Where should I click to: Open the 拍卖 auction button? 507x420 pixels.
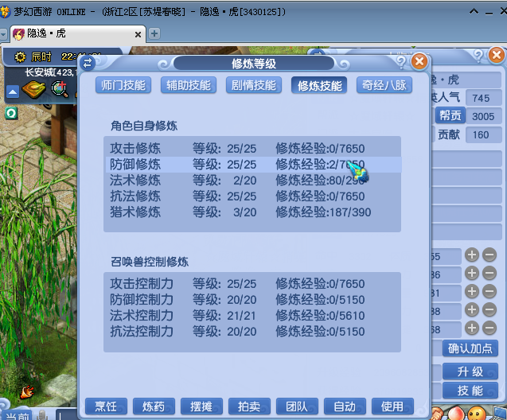point(249,406)
